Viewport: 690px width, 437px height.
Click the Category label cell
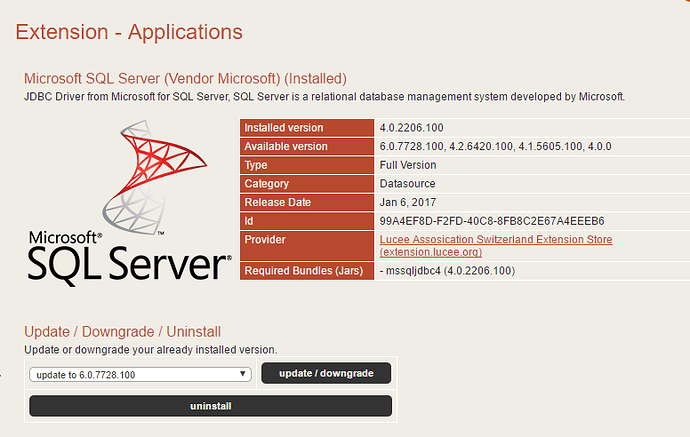click(307, 184)
